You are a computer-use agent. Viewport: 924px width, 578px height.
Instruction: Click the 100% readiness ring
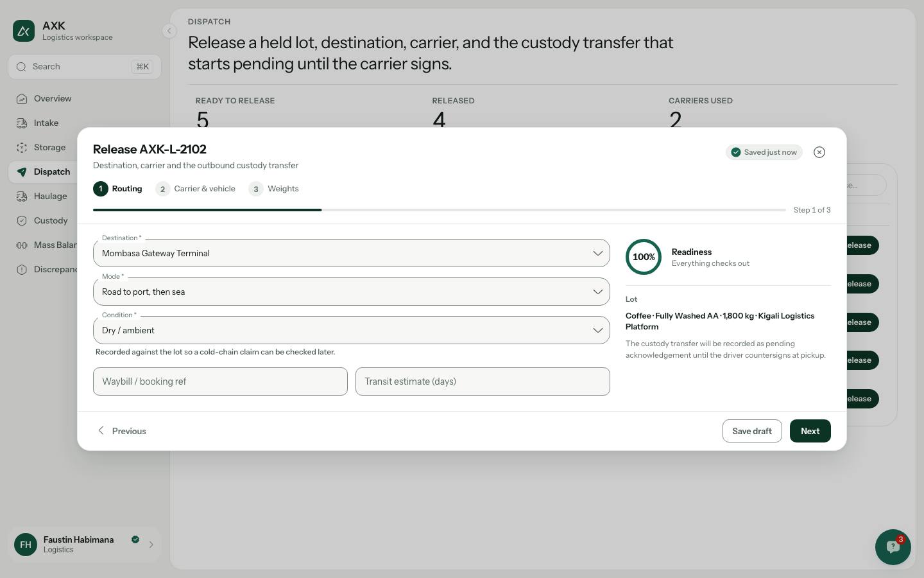click(644, 257)
